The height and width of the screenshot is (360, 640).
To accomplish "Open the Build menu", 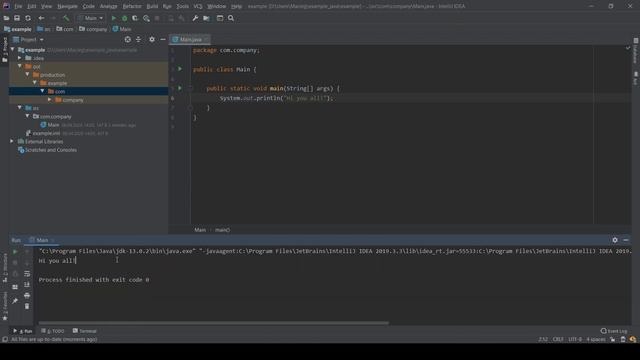I will click(x=152, y=6).
